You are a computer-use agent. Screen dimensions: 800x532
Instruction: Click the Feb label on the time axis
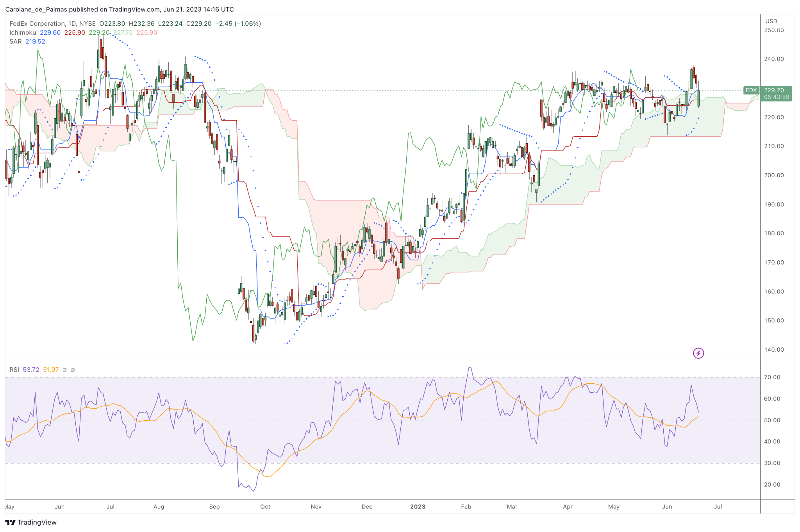pyautogui.click(x=466, y=507)
